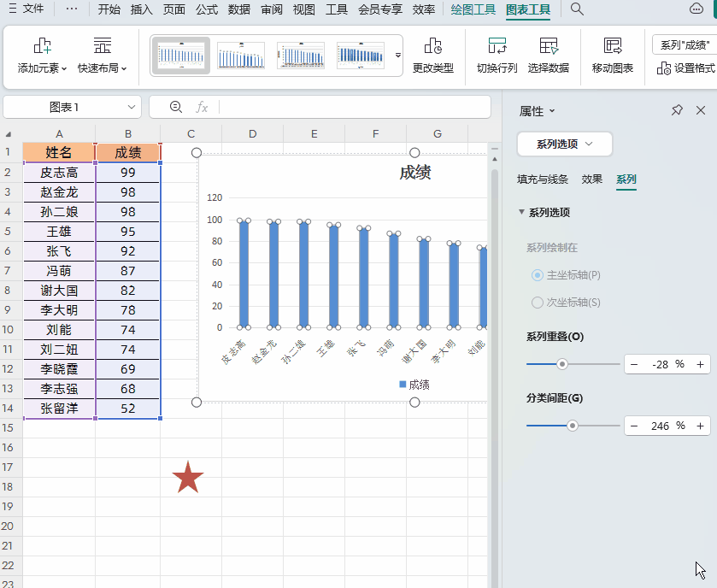Open the 系列"成绩" element selector
The width and height of the screenshot is (717, 588).
click(685, 44)
